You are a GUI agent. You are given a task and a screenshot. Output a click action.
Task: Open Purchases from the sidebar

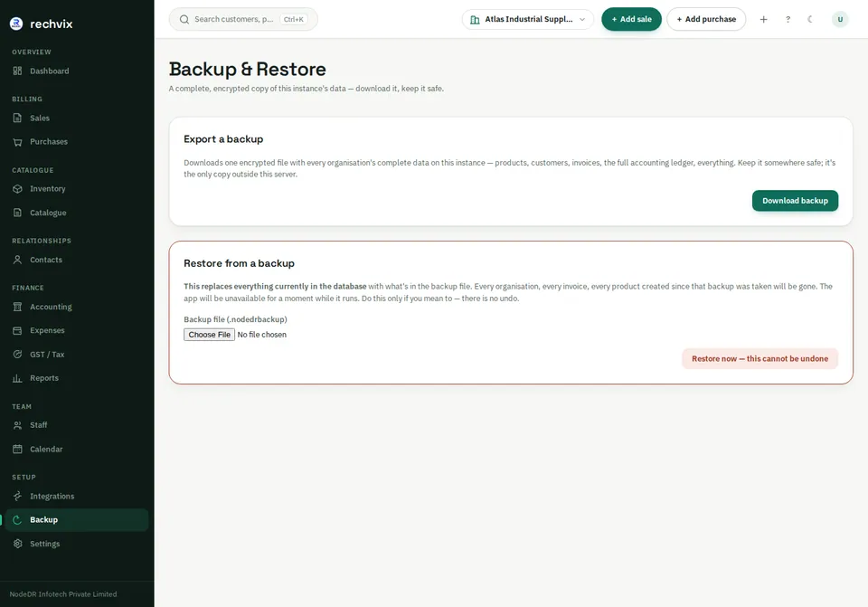point(77,142)
